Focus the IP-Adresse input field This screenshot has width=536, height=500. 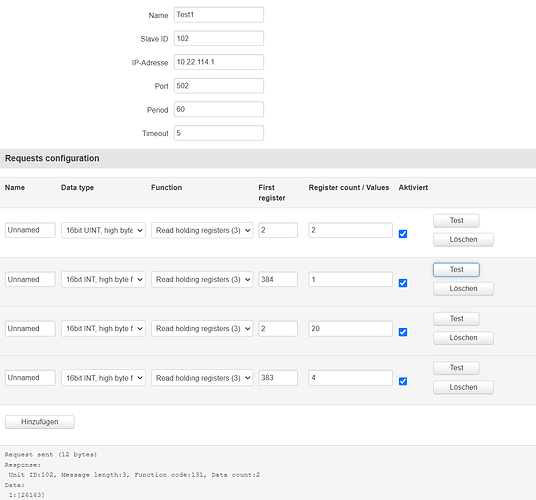219,62
